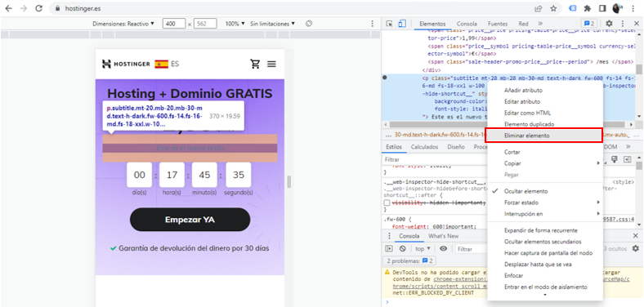
Task: Select Añadir atributo in context menu
Action: coord(545,91)
